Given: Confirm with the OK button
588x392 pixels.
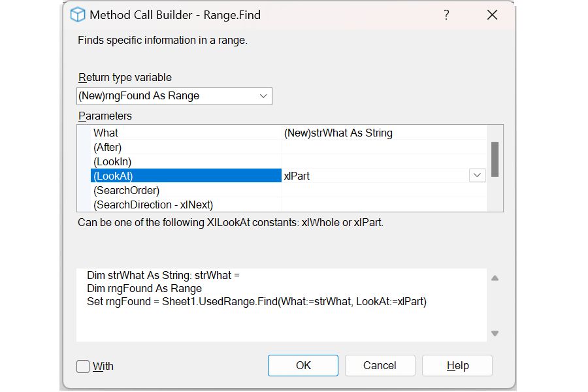Looking at the screenshot, I should click(303, 365).
